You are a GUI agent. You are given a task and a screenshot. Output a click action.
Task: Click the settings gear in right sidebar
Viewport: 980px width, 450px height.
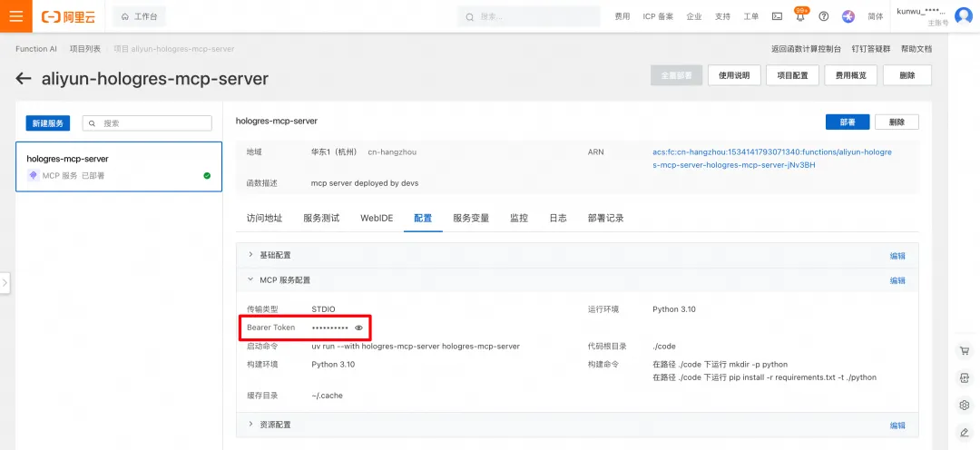point(964,405)
